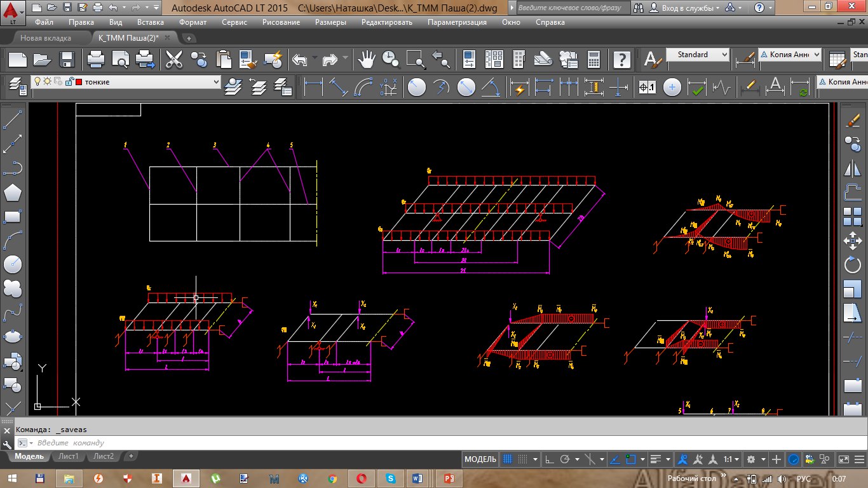
Task: Select Quick Dimension lightning tool
Action: 520,86
